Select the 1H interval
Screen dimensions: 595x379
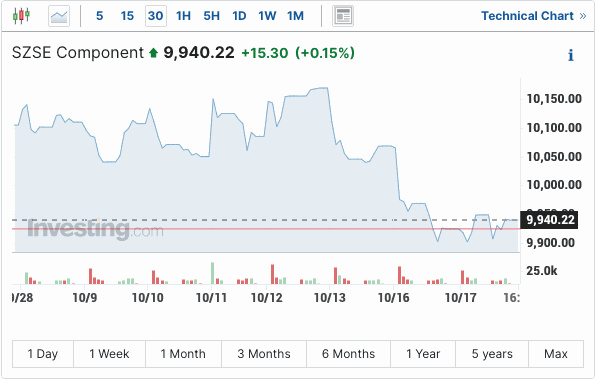(183, 16)
